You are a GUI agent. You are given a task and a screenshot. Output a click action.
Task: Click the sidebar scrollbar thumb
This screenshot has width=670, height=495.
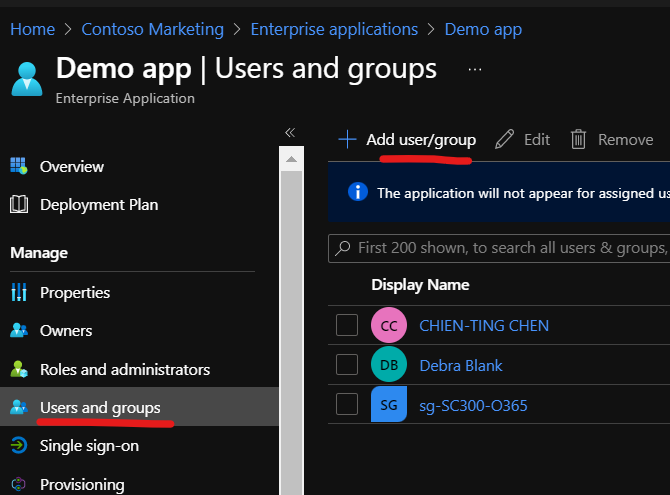coord(291,333)
